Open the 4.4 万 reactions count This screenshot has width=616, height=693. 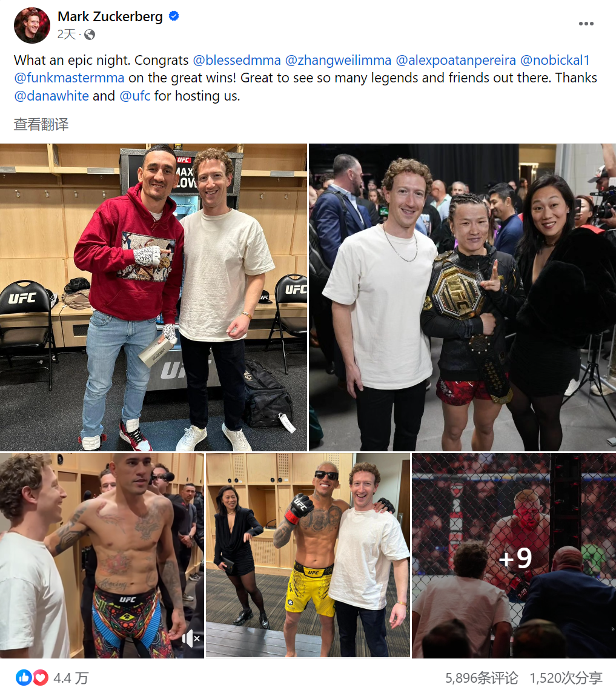click(71, 677)
